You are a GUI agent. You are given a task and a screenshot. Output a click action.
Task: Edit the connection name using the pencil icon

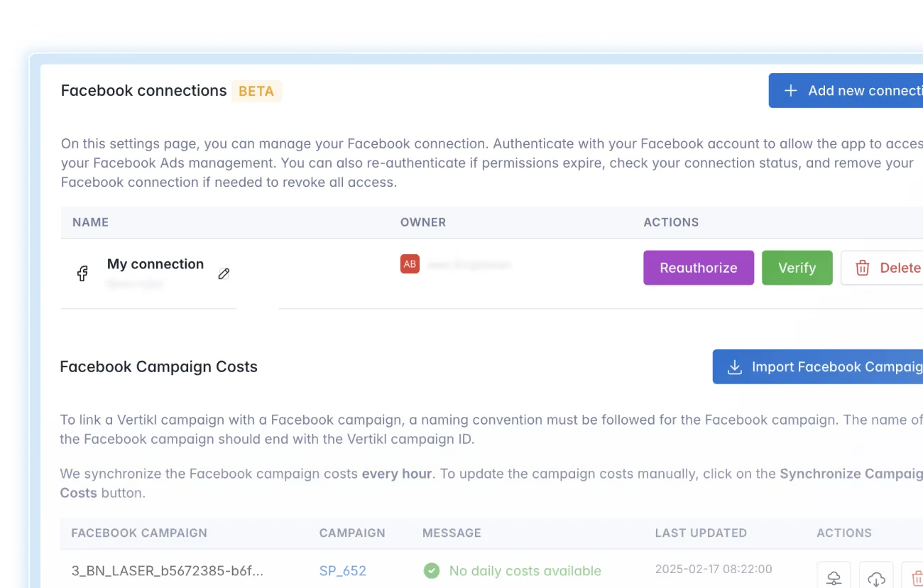[x=224, y=273]
